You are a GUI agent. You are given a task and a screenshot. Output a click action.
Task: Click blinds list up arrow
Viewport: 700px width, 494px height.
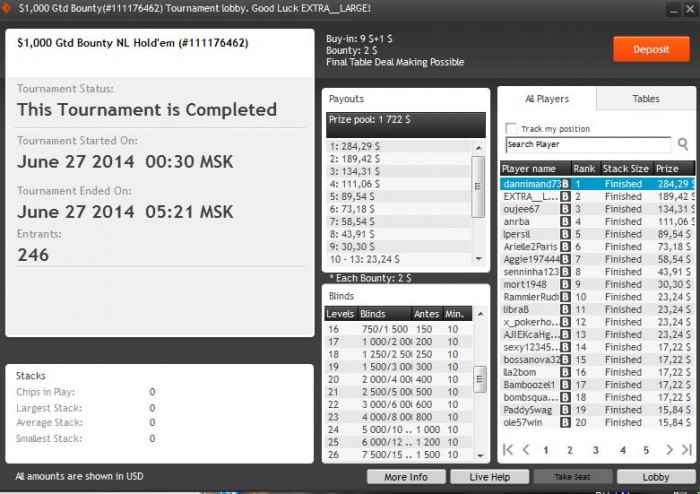(480, 314)
